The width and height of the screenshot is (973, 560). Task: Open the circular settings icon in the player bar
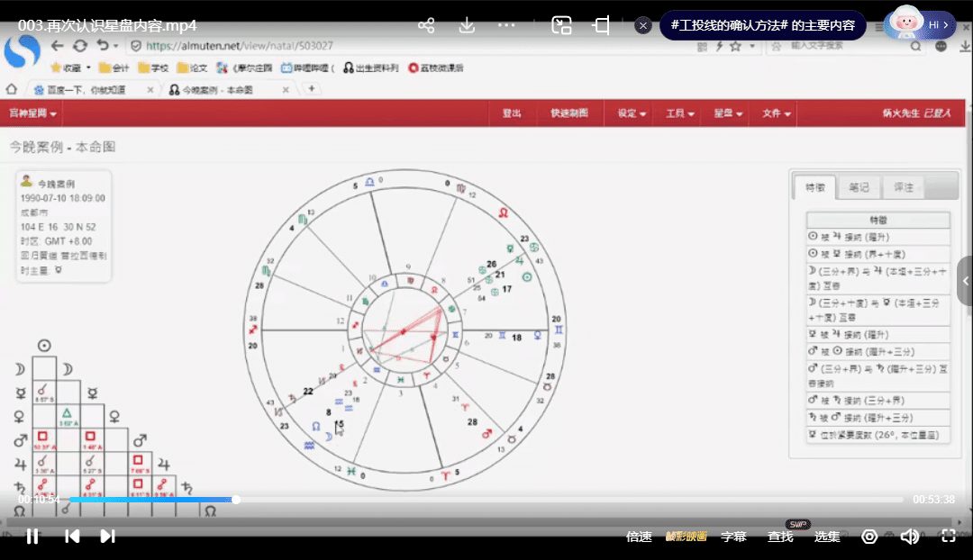click(869, 537)
